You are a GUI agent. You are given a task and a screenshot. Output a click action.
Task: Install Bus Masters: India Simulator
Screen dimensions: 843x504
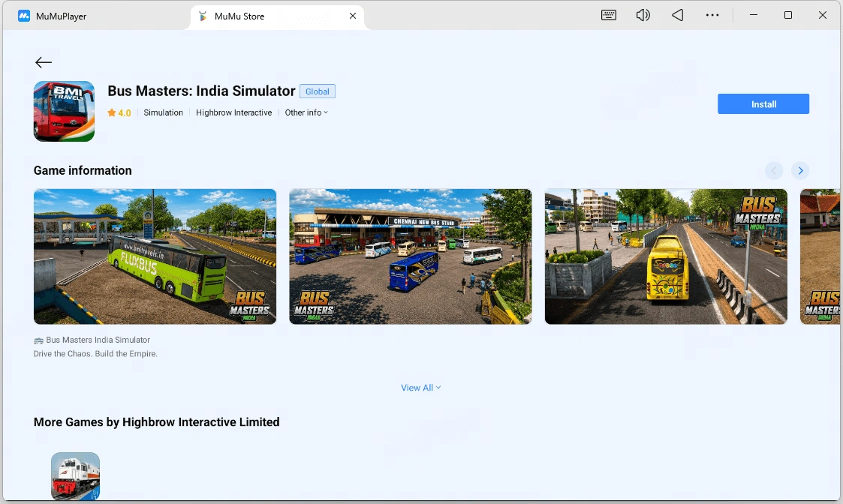pyautogui.click(x=763, y=104)
